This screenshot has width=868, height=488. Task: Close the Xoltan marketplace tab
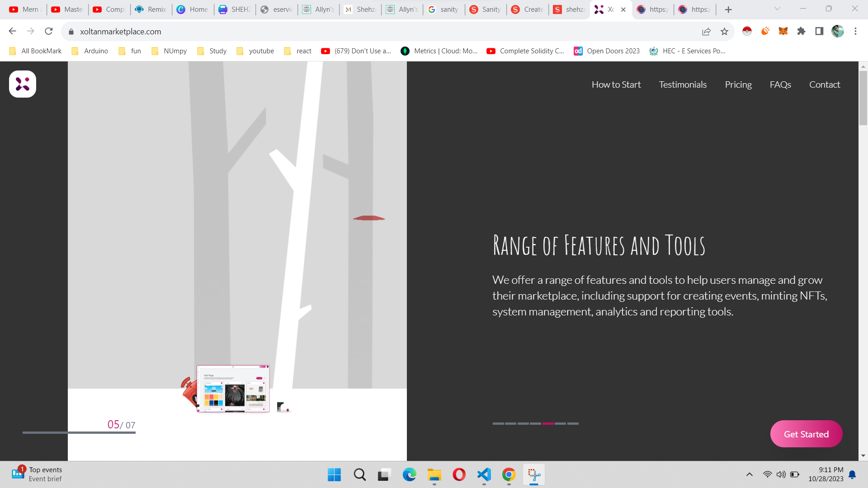click(623, 9)
